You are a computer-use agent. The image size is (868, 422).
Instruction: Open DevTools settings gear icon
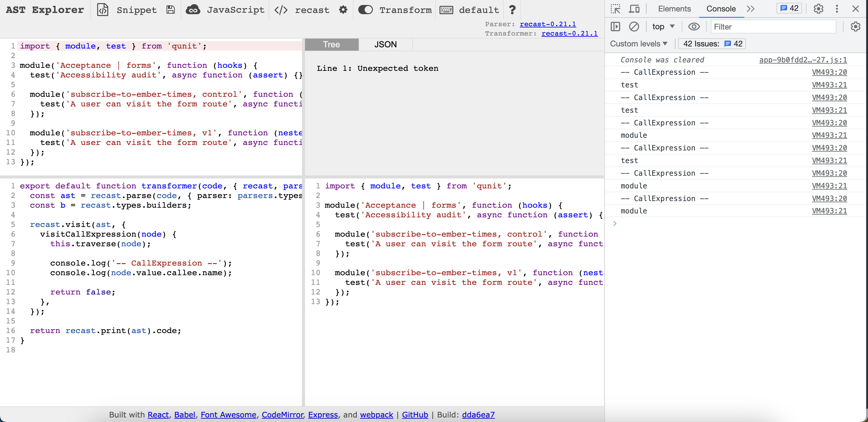pos(818,9)
